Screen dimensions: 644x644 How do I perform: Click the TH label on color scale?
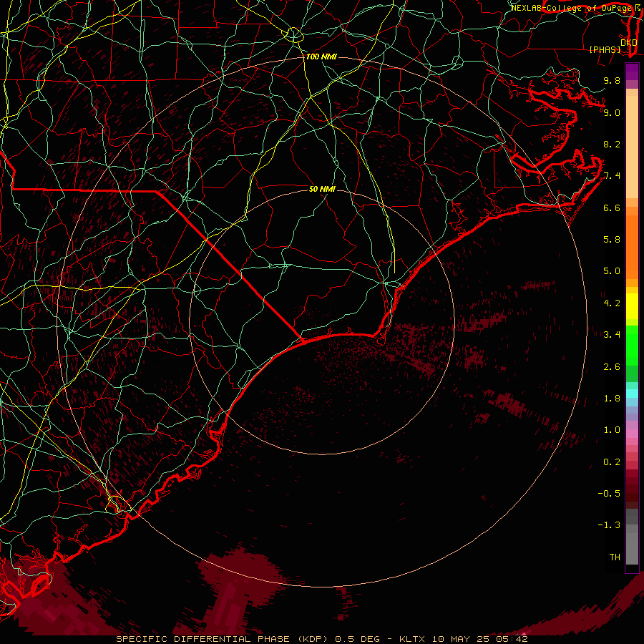(x=615, y=557)
